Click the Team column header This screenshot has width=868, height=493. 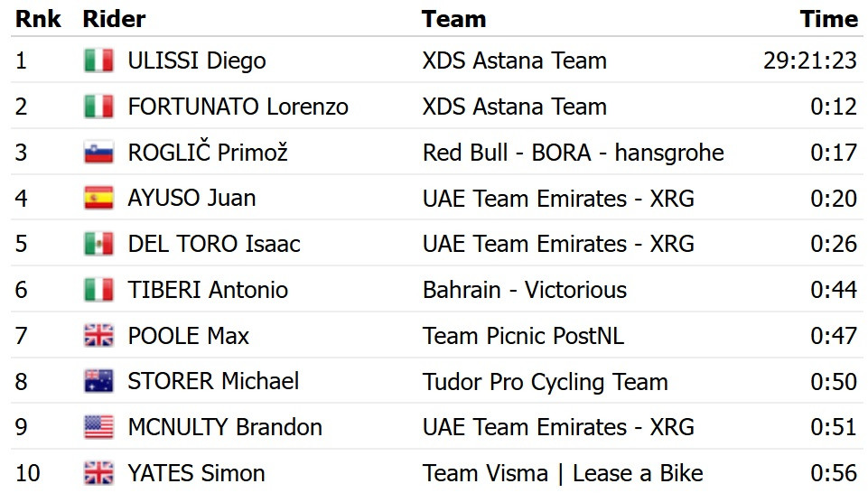pyautogui.click(x=454, y=19)
